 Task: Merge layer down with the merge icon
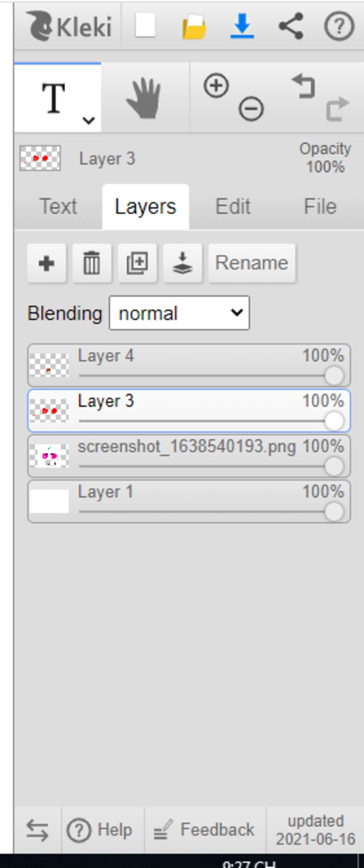[183, 263]
